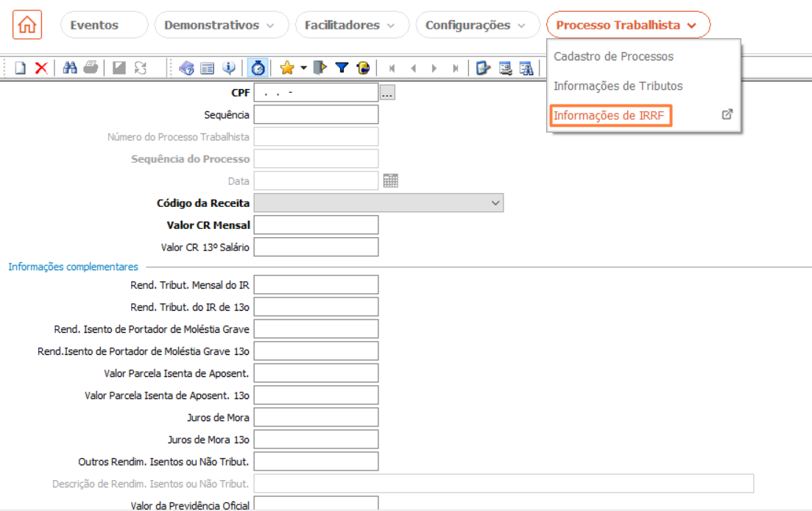This screenshot has width=812, height=511.
Task: Open the Eventos menu
Action: (104, 25)
